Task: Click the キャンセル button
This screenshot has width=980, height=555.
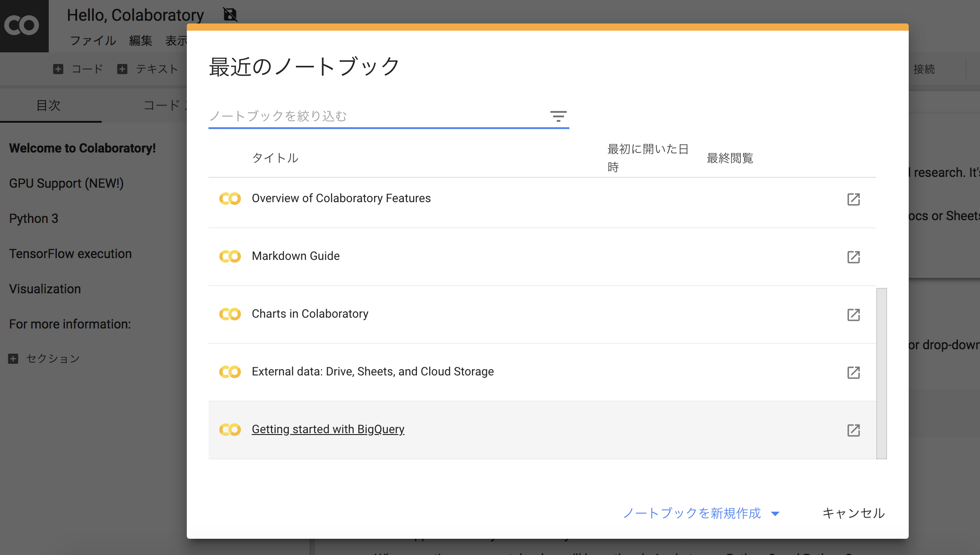Action: pos(853,513)
